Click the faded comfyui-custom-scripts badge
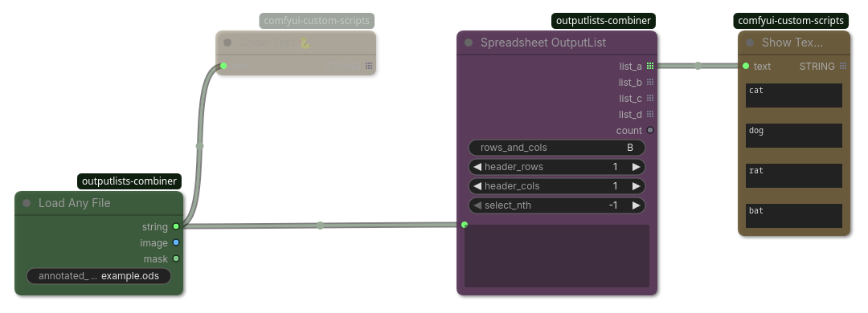The image size is (868, 313). click(317, 21)
